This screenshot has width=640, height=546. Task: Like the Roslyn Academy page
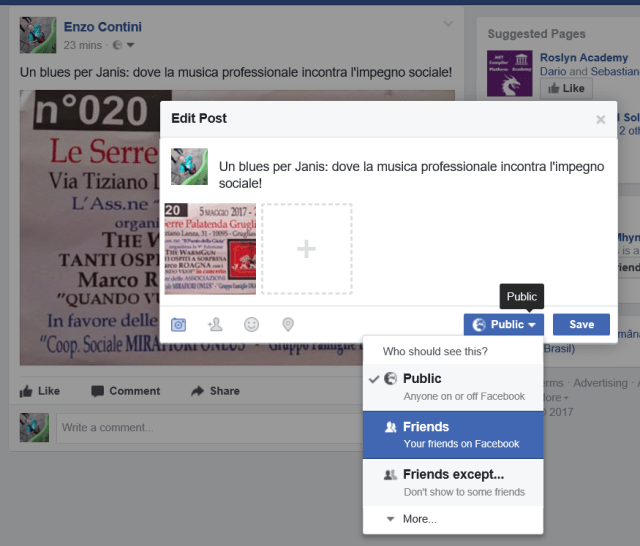pos(566,88)
